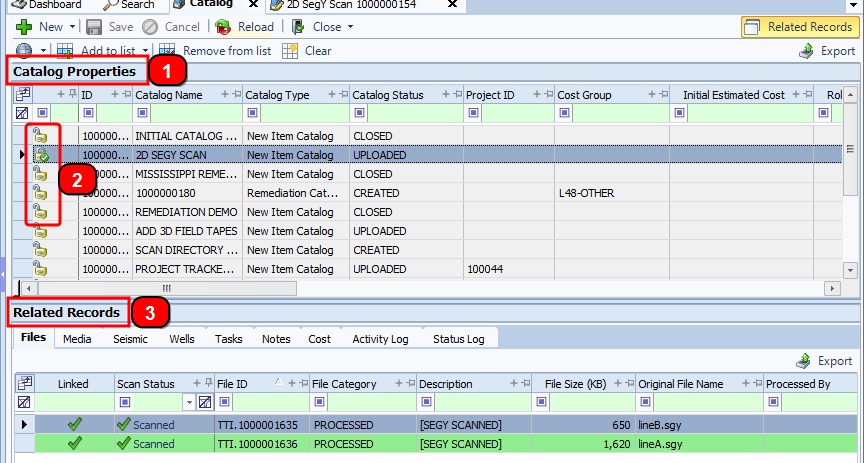Open the Status Log tab
864x463 pixels.
pyautogui.click(x=458, y=338)
